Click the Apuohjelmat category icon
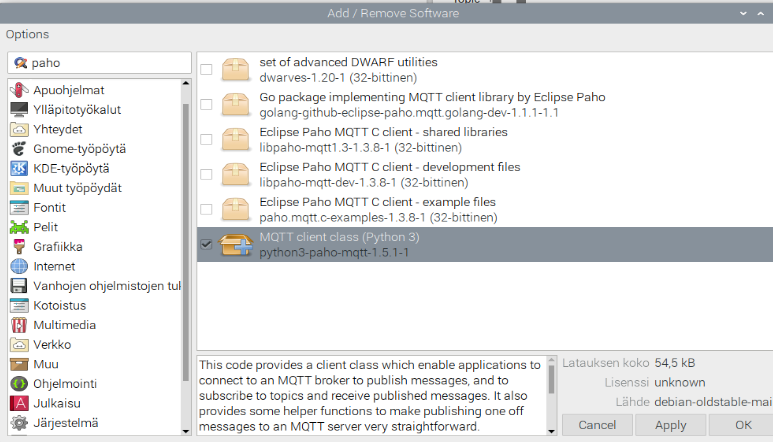 (x=19, y=90)
